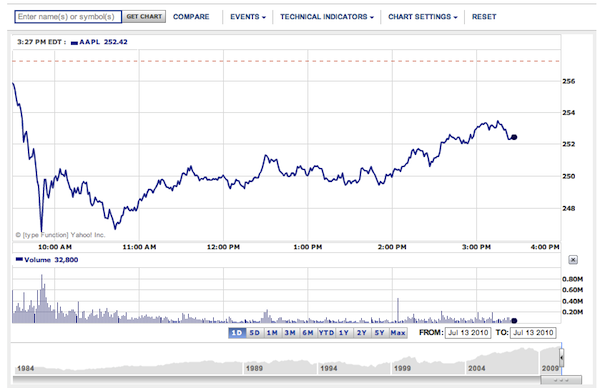Select the Max time range tab

click(398, 333)
